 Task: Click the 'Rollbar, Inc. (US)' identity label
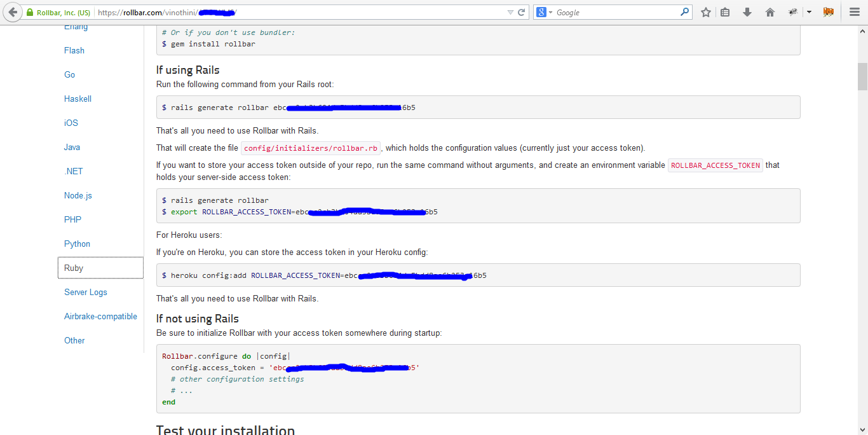(63, 12)
